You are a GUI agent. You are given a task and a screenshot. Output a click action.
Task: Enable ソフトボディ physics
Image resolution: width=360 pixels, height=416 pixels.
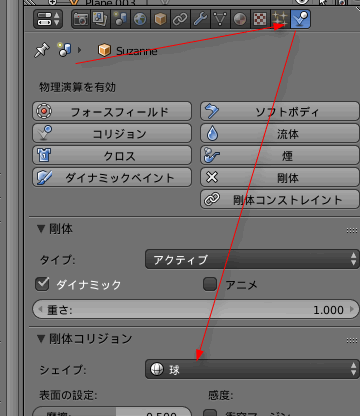tap(280, 111)
